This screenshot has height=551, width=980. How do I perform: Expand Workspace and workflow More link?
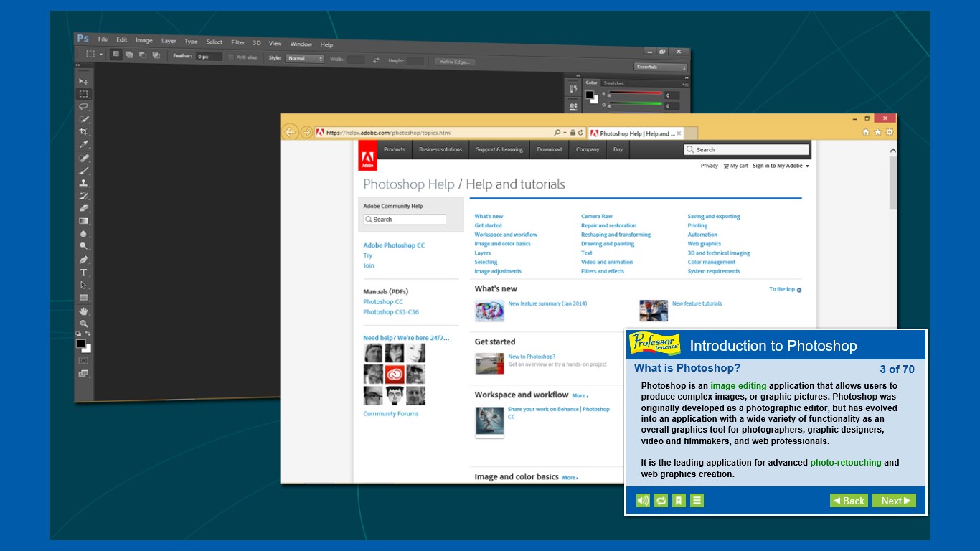(580, 396)
